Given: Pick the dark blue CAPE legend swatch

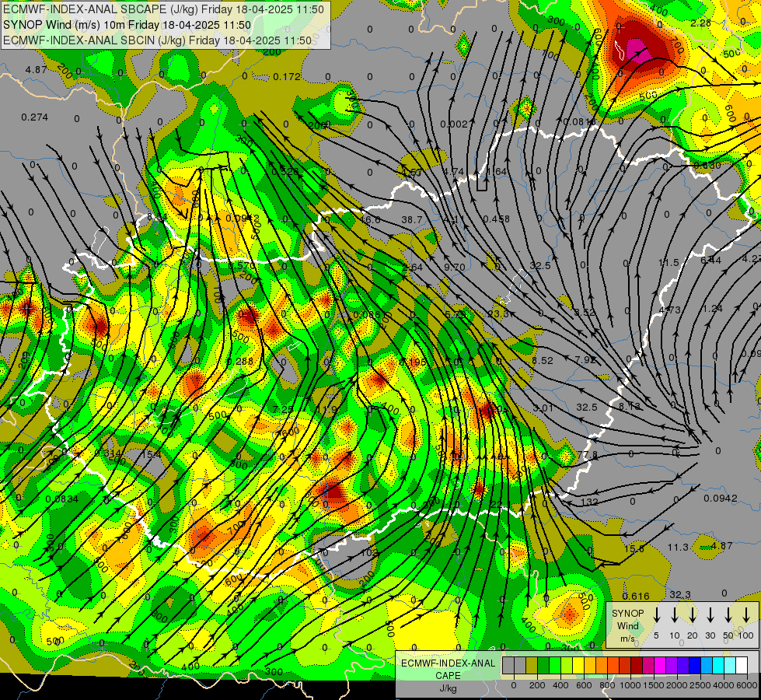Looking at the screenshot, I should click(695, 666).
